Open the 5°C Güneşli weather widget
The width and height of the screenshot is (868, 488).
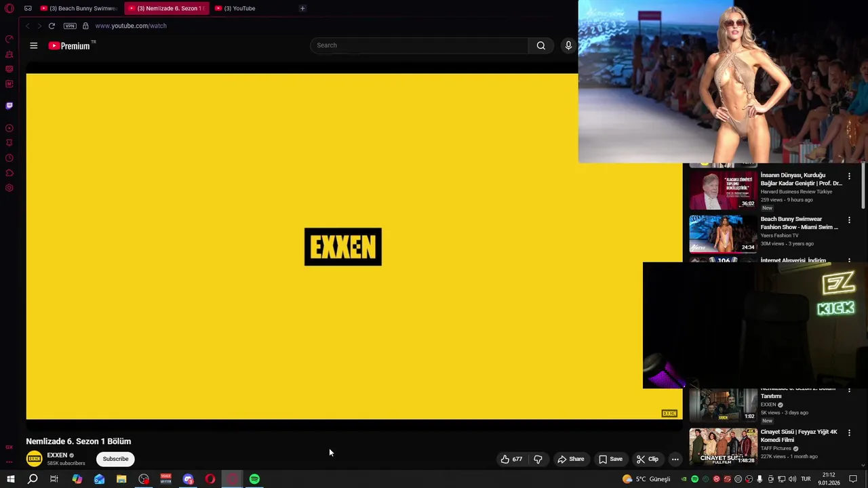pos(646,479)
